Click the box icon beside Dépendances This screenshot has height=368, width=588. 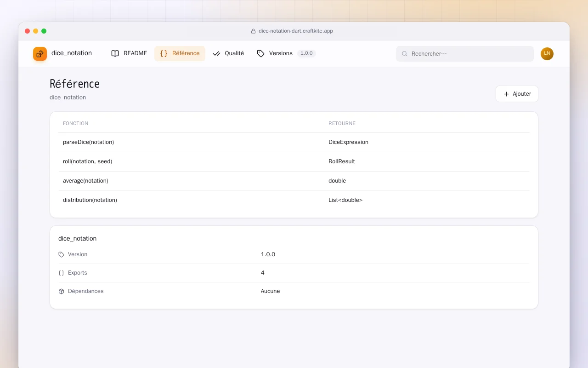click(x=62, y=291)
